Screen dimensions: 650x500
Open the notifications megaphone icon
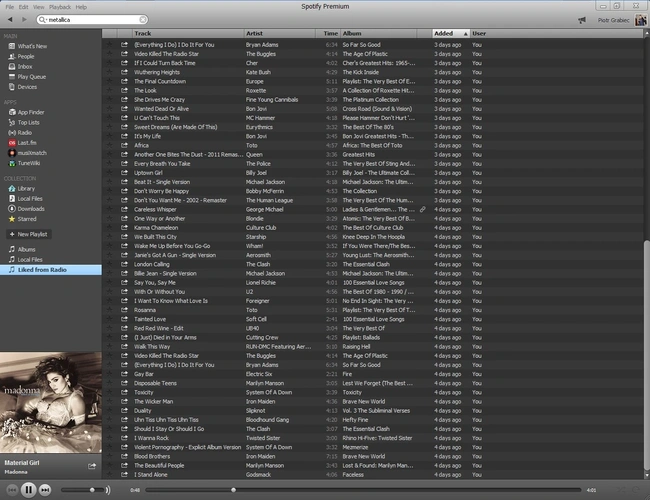(x=582, y=20)
